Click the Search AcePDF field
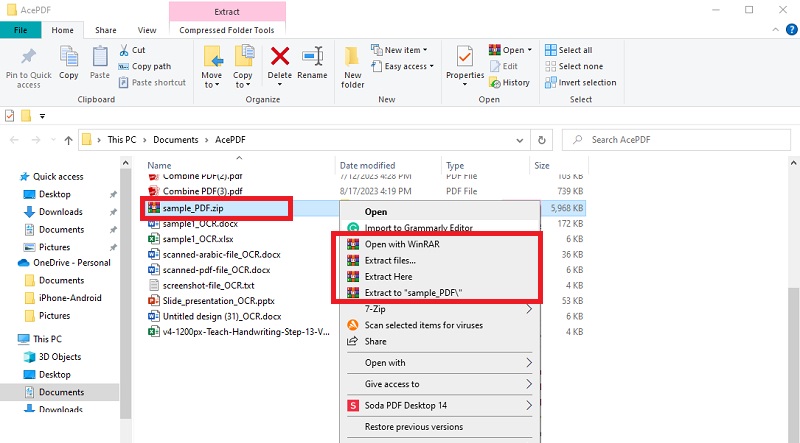This screenshot has height=443, width=800. pyautogui.click(x=677, y=140)
